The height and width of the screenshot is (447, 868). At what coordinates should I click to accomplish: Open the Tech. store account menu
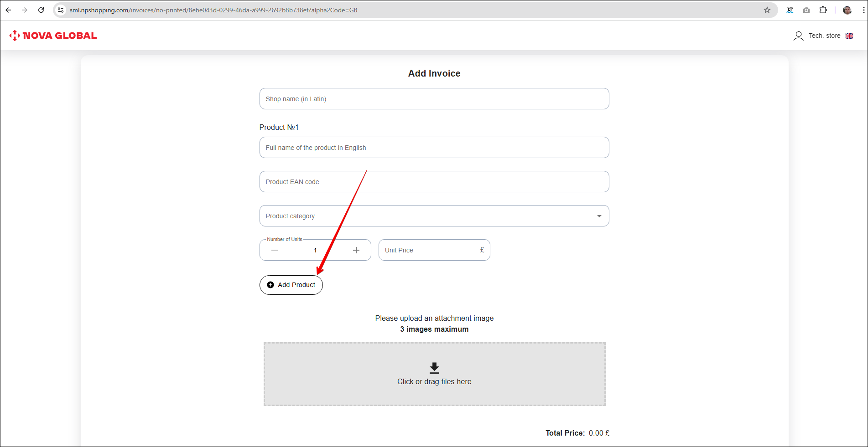pyautogui.click(x=824, y=36)
